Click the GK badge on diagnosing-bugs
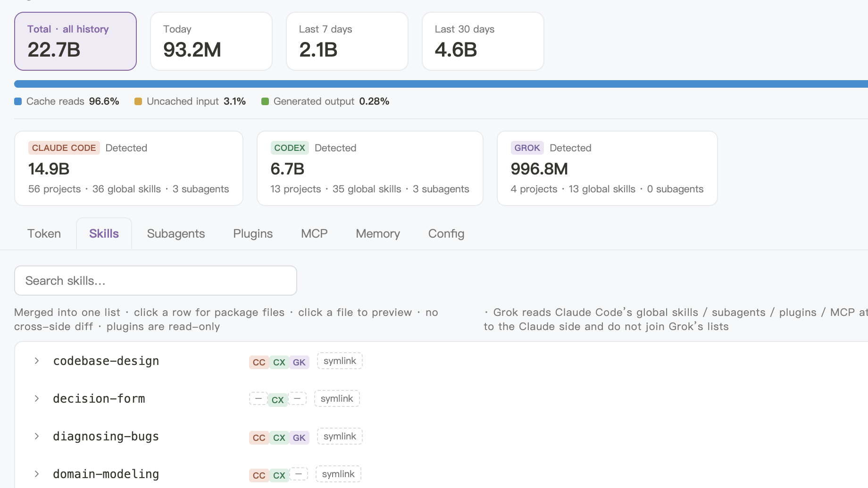The height and width of the screenshot is (488, 868). coord(299,438)
